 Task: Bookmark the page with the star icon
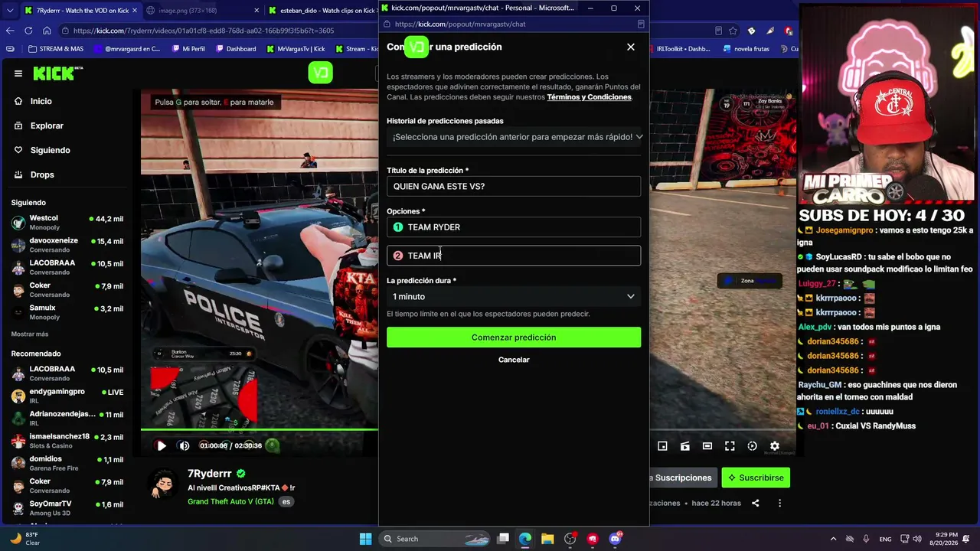coord(733,31)
